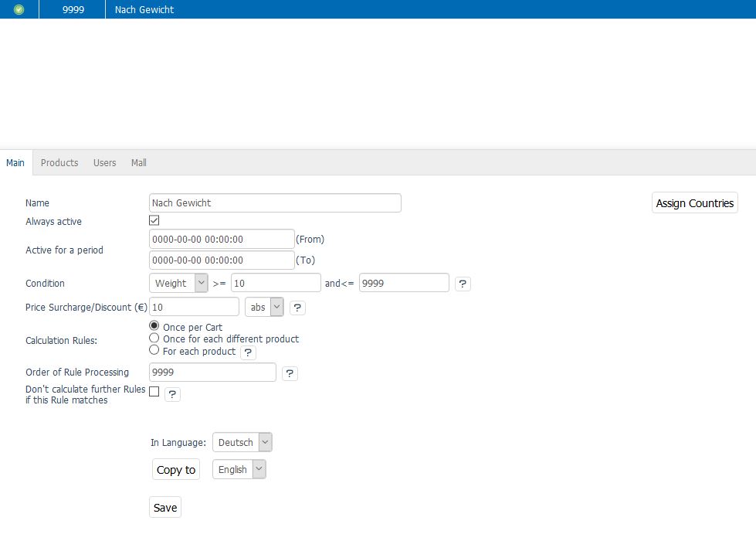Image resolution: width=756 pixels, height=541 pixels.
Task: Select Once for each different product
Action: tap(154, 339)
